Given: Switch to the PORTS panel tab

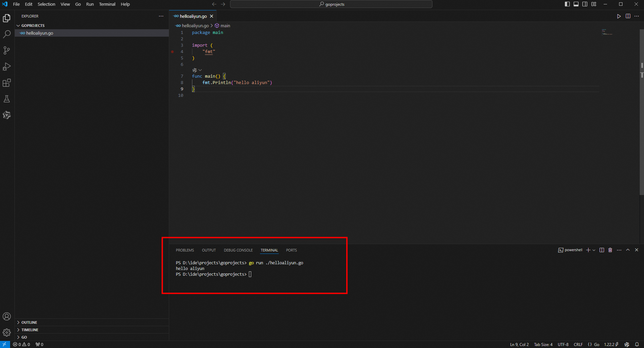Looking at the screenshot, I should [292, 250].
